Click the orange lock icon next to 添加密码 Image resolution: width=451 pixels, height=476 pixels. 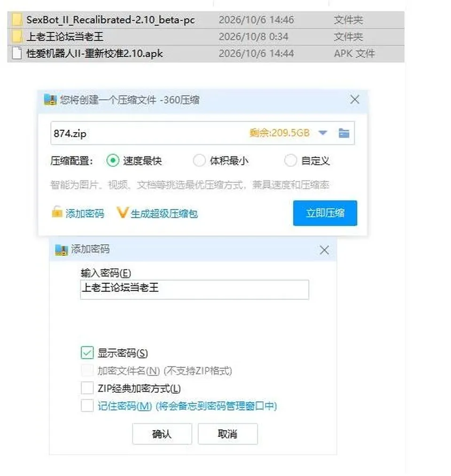click(x=57, y=212)
